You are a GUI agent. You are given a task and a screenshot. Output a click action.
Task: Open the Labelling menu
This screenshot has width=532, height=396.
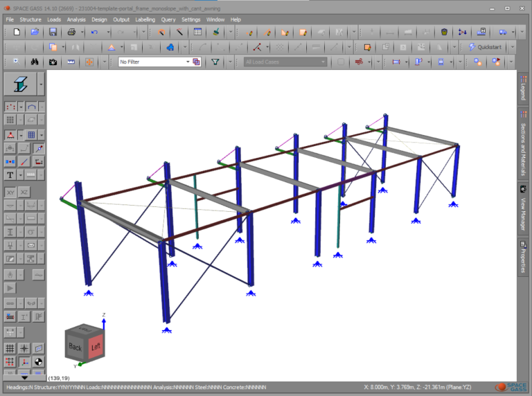click(145, 19)
